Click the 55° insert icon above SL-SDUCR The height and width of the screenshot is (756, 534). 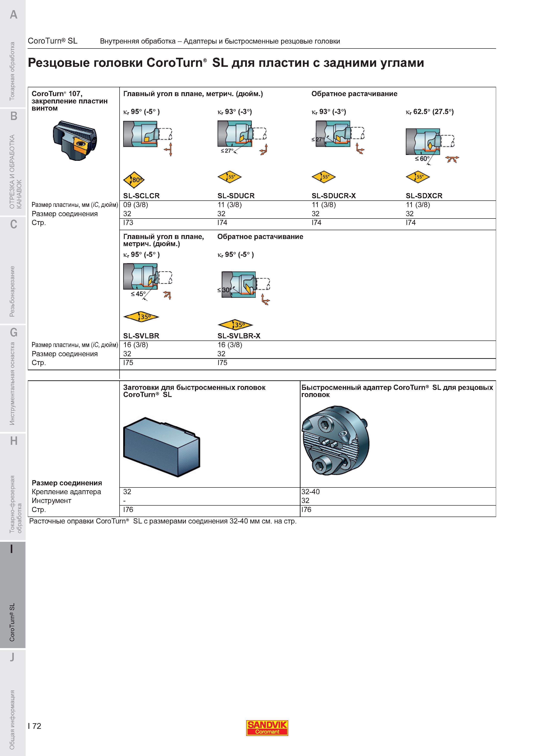[x=229, y=177]
